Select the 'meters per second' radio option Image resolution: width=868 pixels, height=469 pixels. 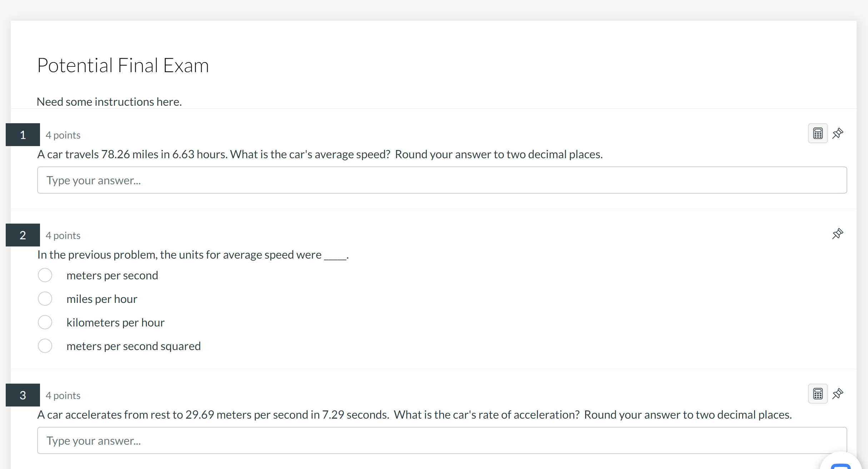tap(45, 275)
